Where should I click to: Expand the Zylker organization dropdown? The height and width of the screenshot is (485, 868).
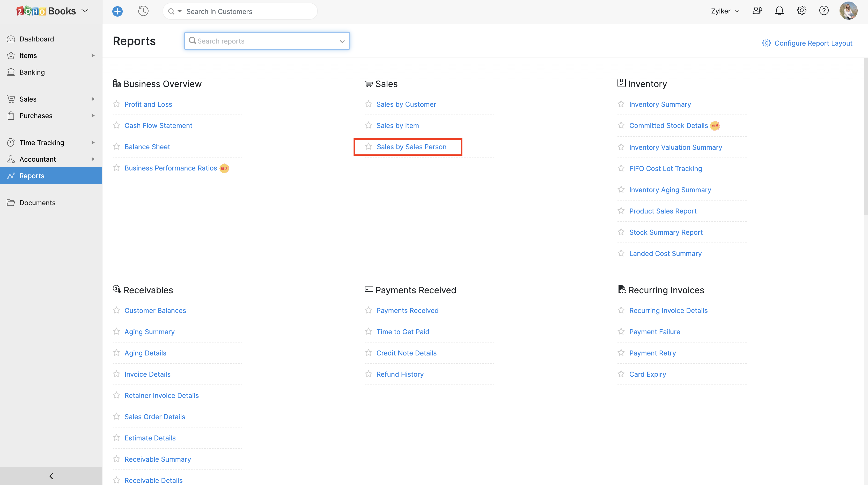725,11
